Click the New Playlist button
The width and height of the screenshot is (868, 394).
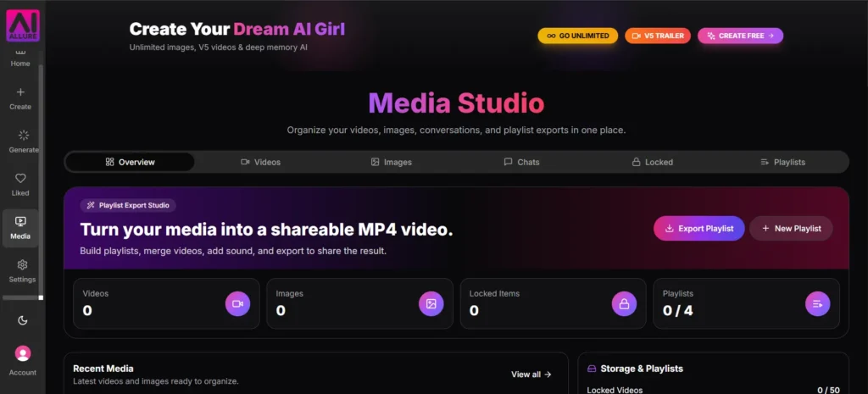click(x=791, y=229)
